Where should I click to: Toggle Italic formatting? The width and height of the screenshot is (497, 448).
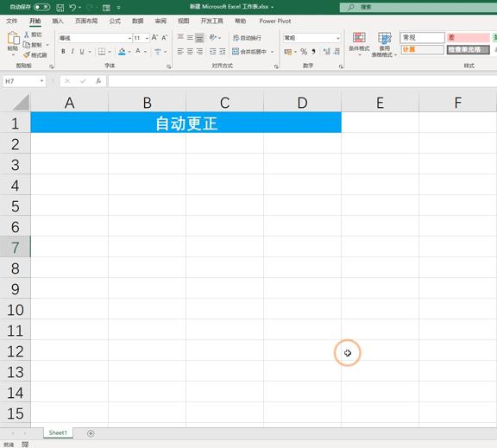coord(72,51)
